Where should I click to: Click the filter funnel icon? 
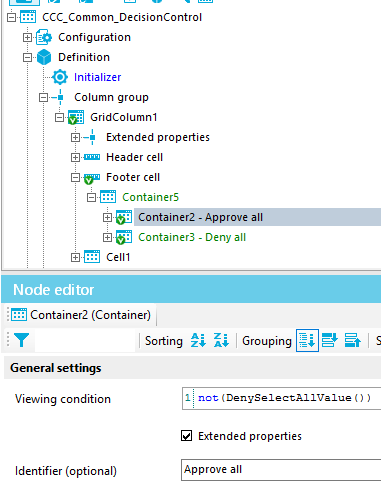(x=21, y=340)
